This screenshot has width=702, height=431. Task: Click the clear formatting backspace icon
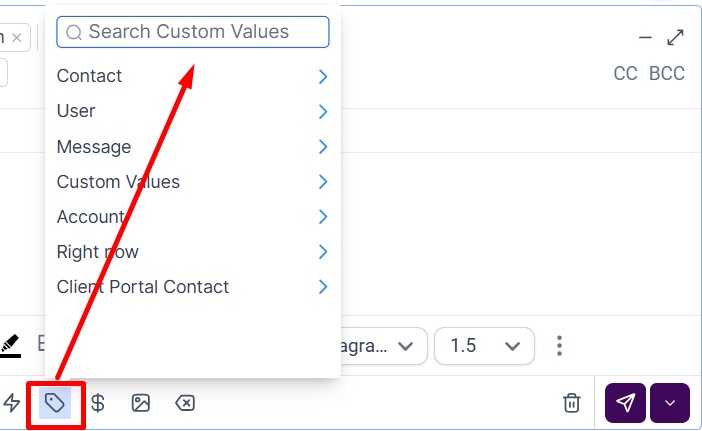185,403
